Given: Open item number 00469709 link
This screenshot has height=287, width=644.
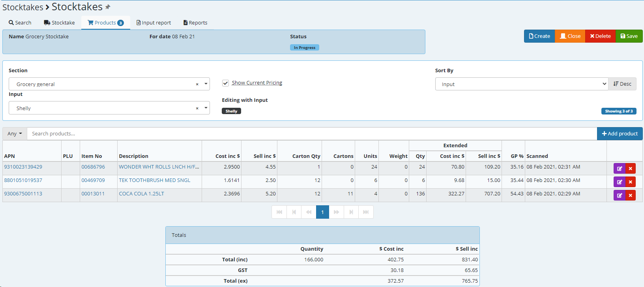Looking at the screenshot, I should coord(93,180).
